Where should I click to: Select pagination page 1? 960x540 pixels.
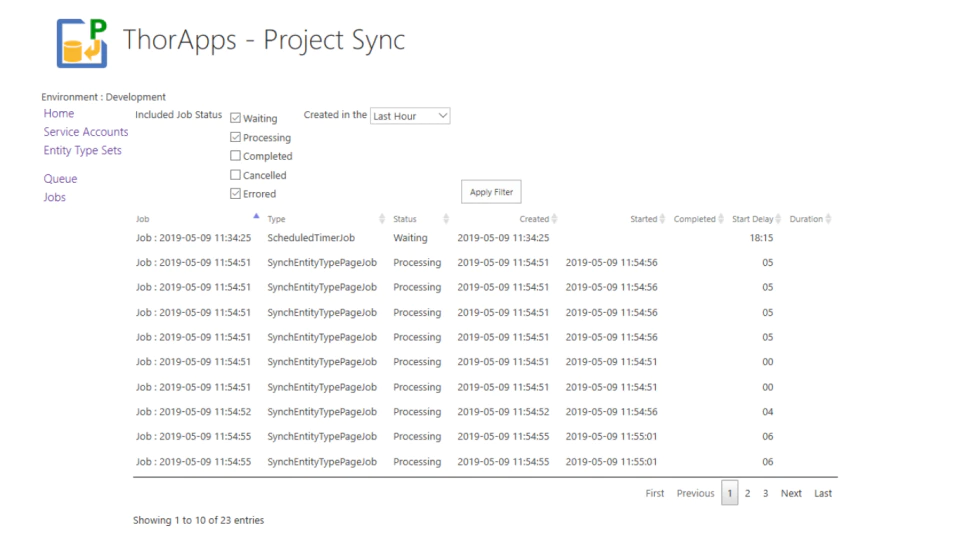(x=730, y=493)
